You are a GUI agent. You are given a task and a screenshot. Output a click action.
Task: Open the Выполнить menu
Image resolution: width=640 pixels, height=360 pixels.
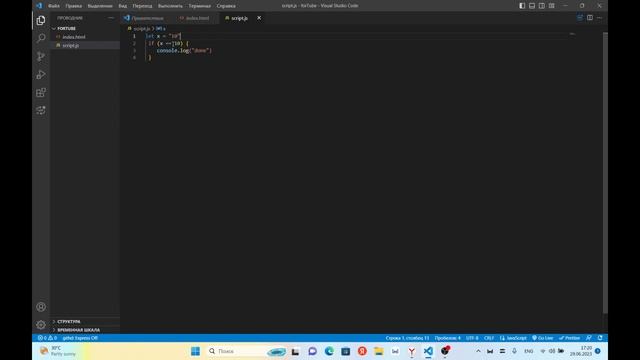(x=170, y=6)
